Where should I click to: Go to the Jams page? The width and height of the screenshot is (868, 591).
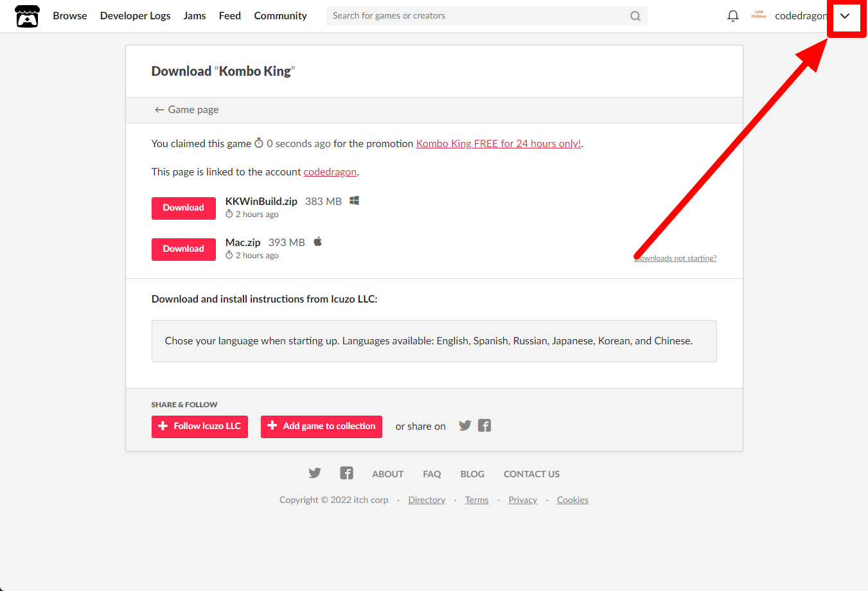[195, 15]
